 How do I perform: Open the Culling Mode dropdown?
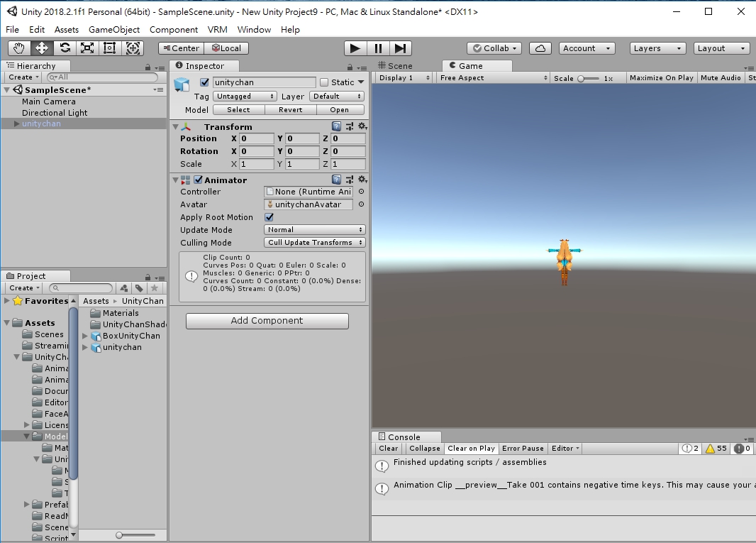(314, 242)
